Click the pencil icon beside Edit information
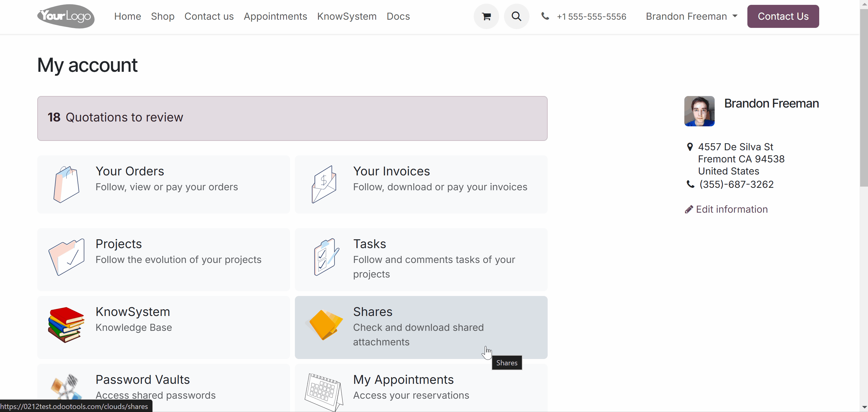Viewport: 868px width, 412px height. coord(689,210)
